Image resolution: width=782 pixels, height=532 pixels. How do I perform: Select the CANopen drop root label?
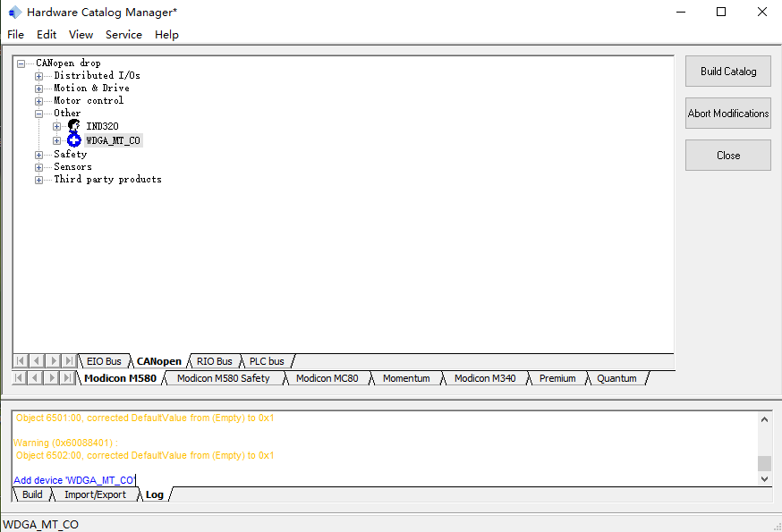click(x=68, y=63)
